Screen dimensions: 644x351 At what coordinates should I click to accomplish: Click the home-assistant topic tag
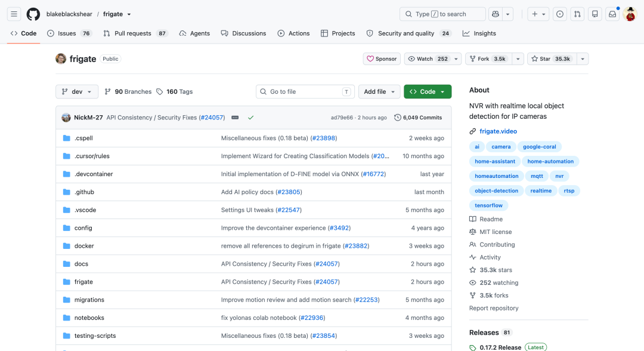[495, 162]
